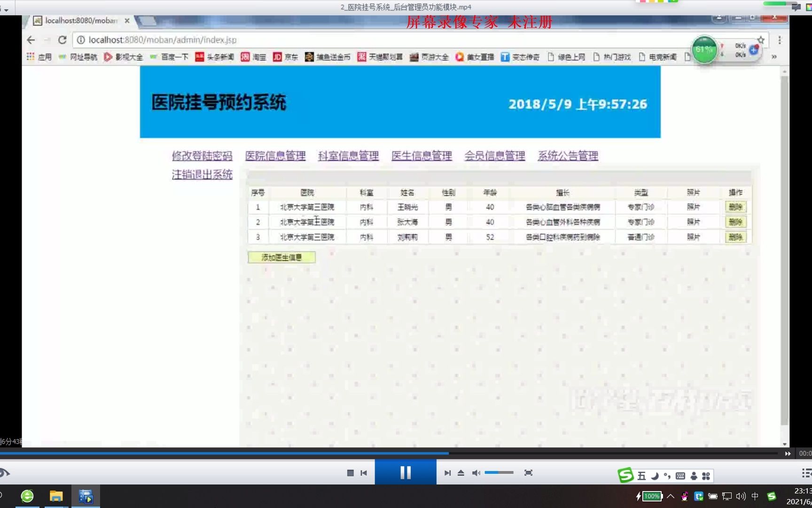Toggle fullscreen mode in the player
Viewport: 812px width, 508px height.
(528, 473)
